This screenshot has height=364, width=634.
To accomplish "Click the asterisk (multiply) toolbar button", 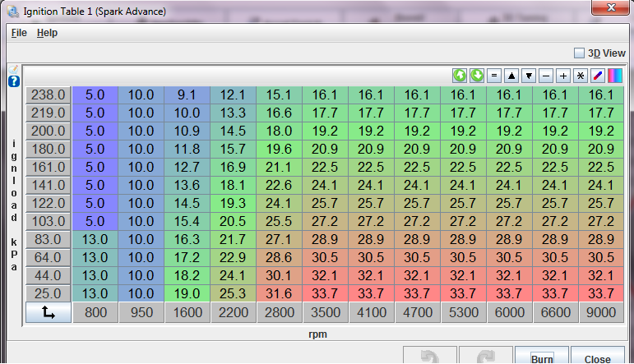I will point(581,76).
